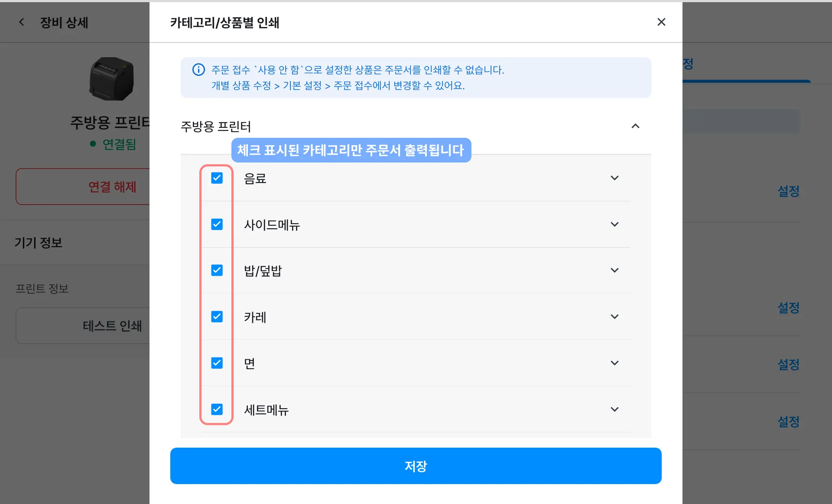This screenshot has height=504, width=832.
Task: Click the info icon in the notice banner
Action: point(198,70)
